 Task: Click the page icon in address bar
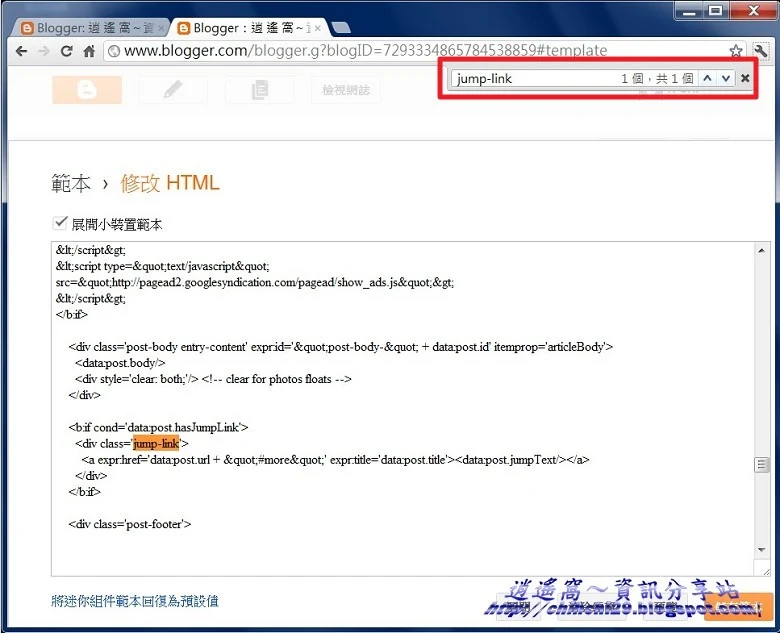click(x=114, y=51)
